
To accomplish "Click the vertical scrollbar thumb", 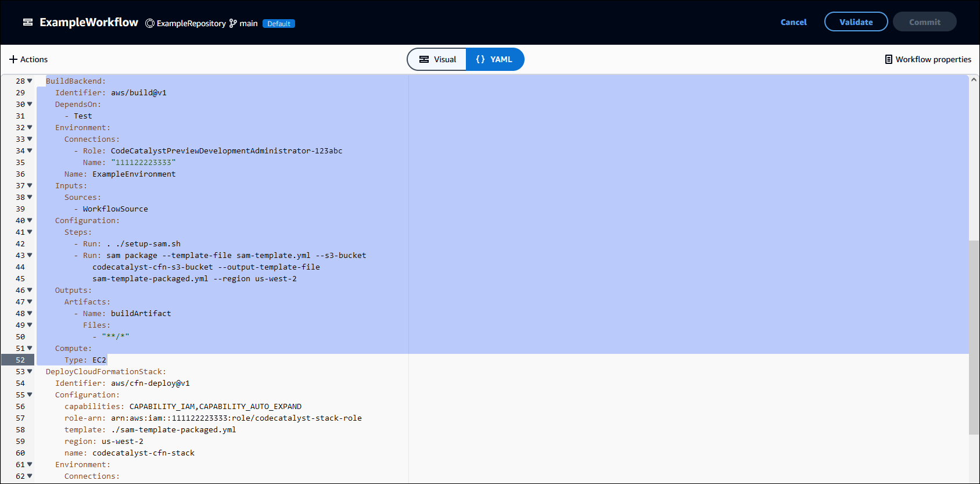I will coord(974,337).
